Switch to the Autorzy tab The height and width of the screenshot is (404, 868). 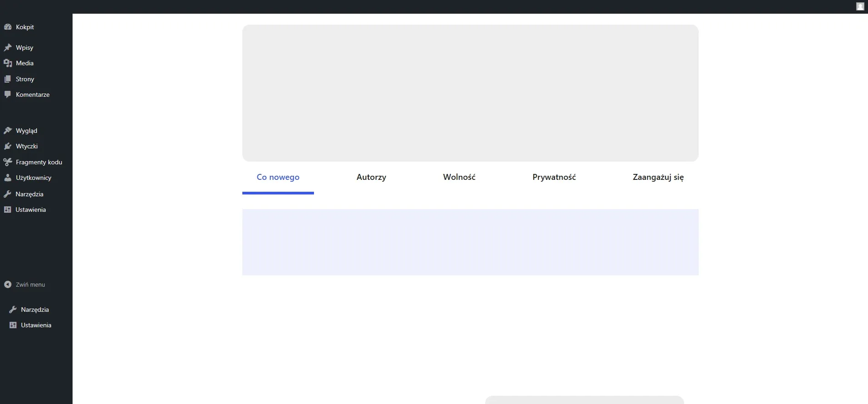click(x=371, y=177)
